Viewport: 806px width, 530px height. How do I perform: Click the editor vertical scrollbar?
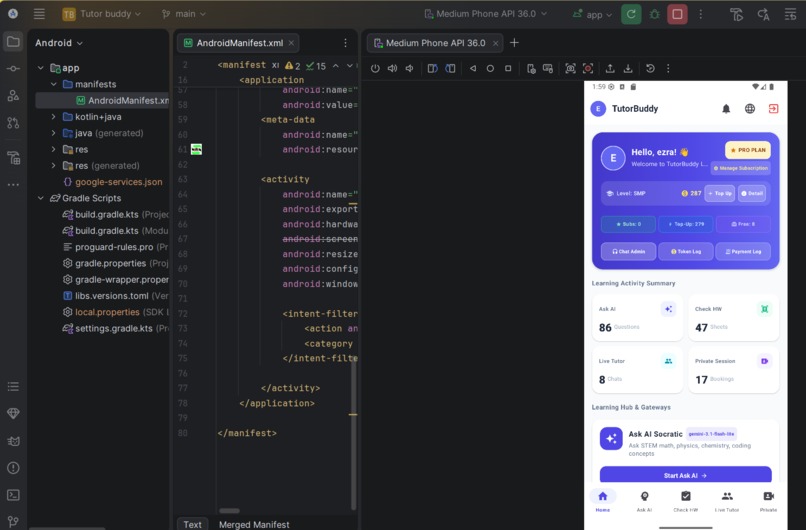point(353,432)
